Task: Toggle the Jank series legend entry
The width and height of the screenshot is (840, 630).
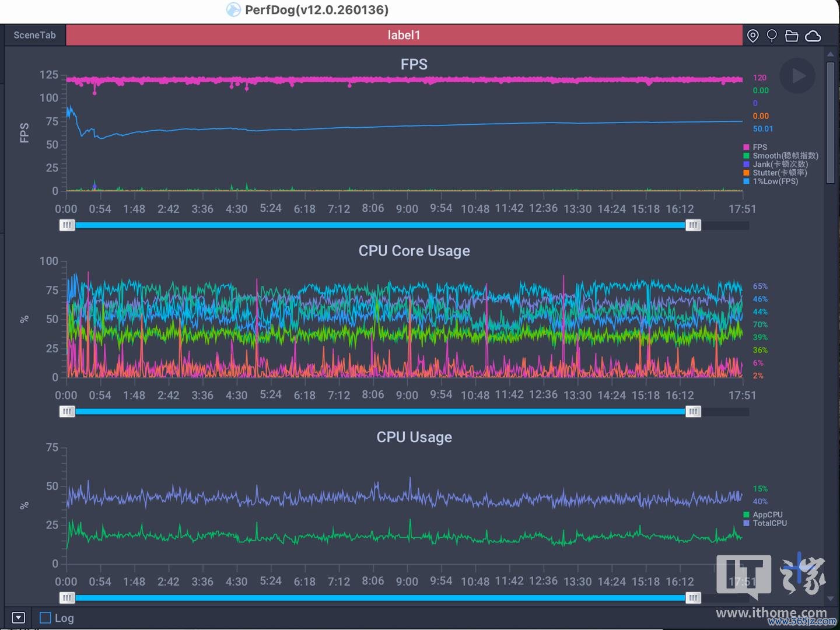Action: pos(776,164)
